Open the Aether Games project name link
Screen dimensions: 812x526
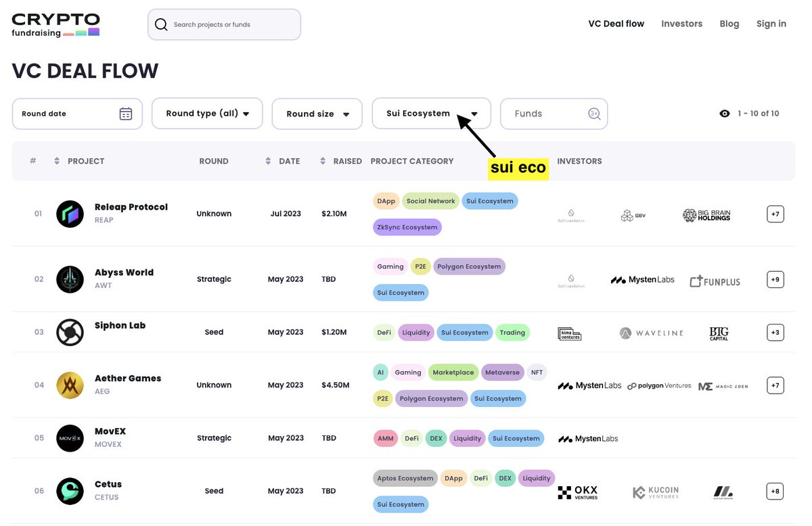[x=128, y=379]
